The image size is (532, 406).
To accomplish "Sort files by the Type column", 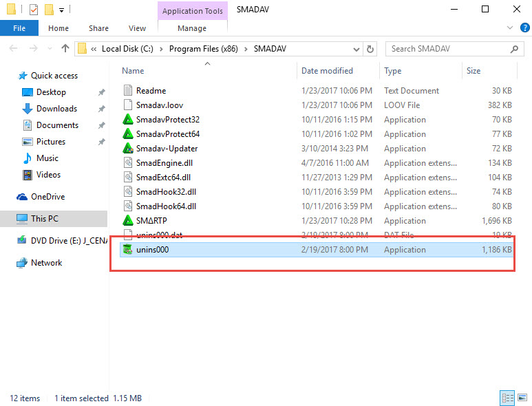I will [392, 71].
